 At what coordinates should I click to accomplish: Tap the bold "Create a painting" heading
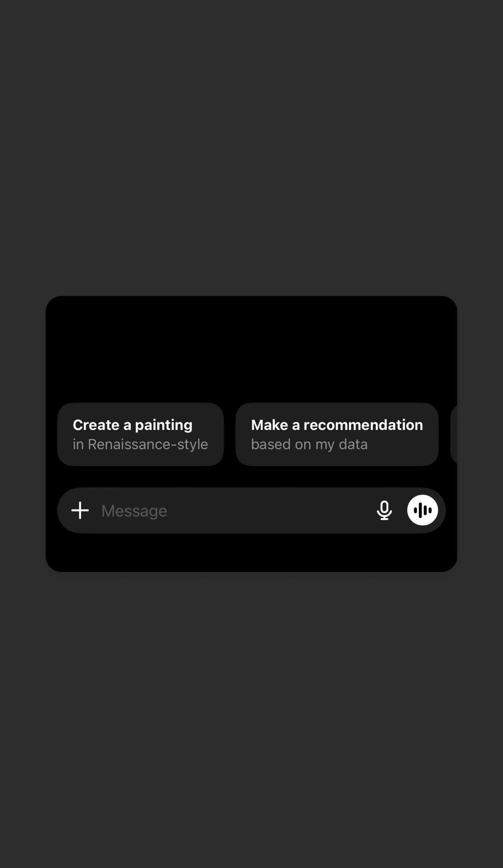[132, 425]
